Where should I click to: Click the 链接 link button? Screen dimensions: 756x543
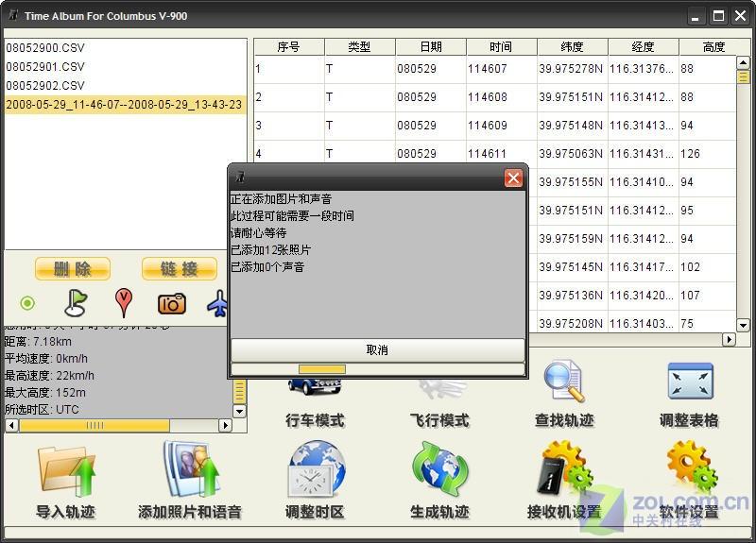coord(180,269)
